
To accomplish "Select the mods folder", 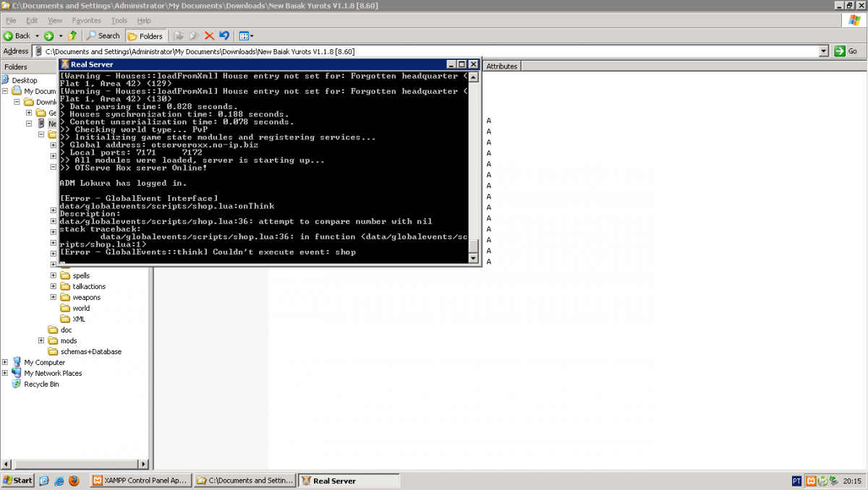I will (x=69, y=340).
